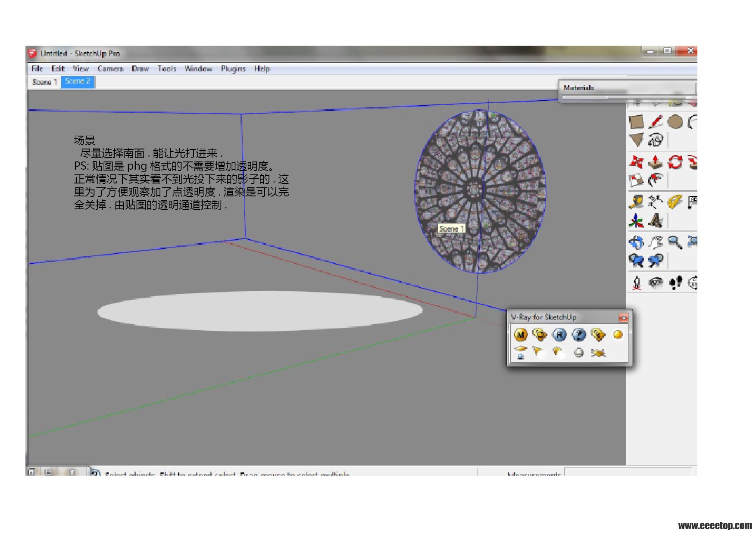Close the V-Ray for SketchUp toolbar
This screenshot has height=534, width=756.
coord(623,318)
